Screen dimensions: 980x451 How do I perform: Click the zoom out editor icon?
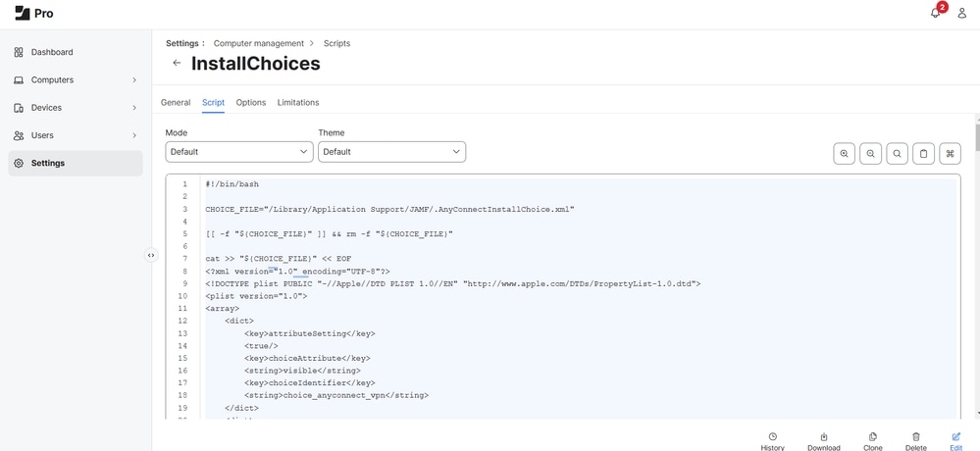pos(870,154)
